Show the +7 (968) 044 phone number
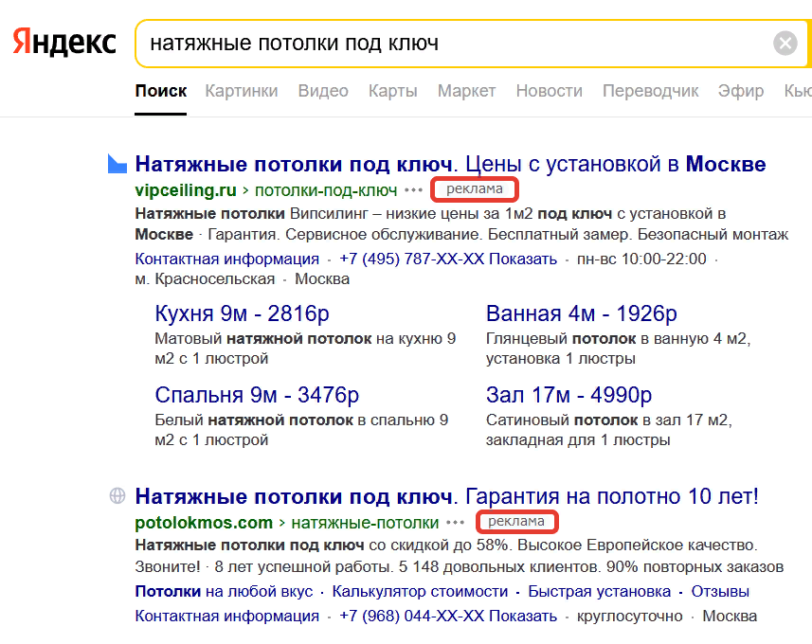Screen dimensions: 812x644 click(x=448, y=616)
